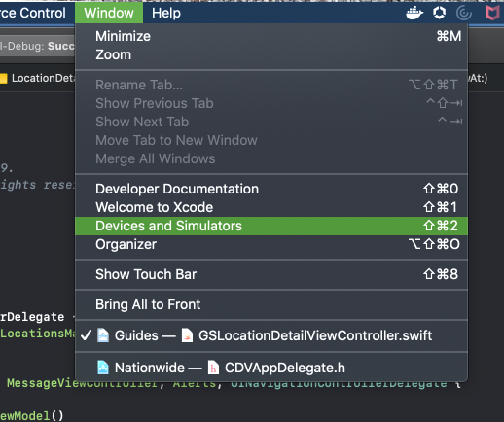
Task: Click the 'ights rese' comment line in editor
Action: [37, 185]
